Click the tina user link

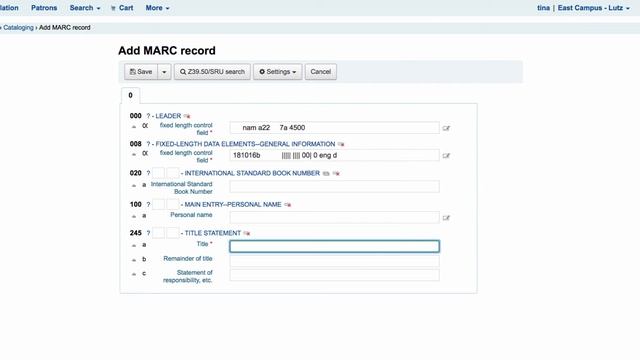(x=543, y=8)
